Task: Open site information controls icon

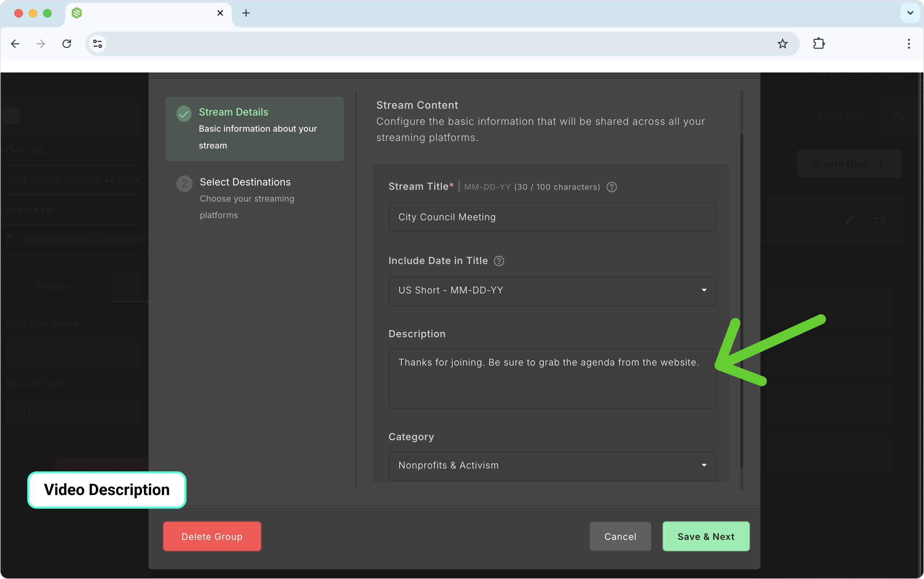Action: click(98, 44)
